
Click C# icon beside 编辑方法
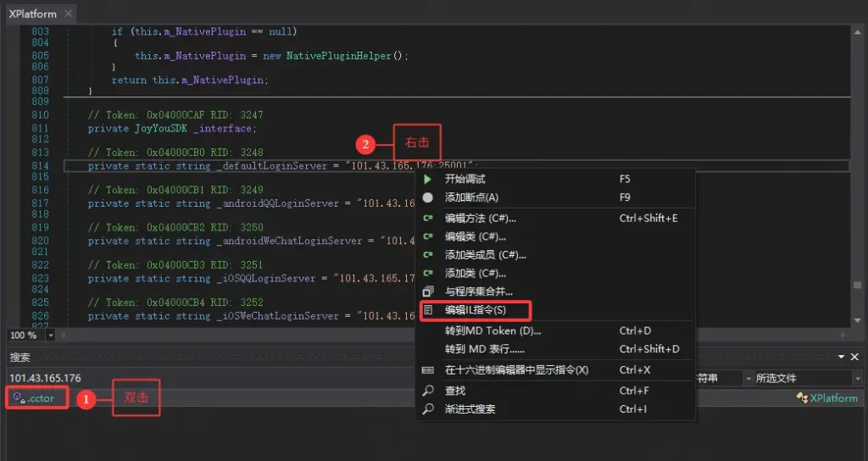(428, 219)
